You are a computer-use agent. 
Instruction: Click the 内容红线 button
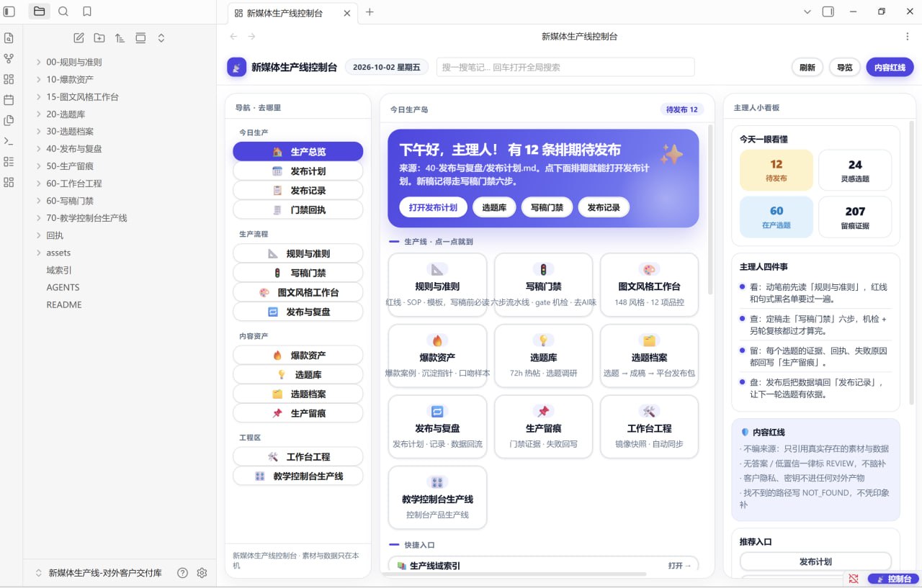point(890,68)
